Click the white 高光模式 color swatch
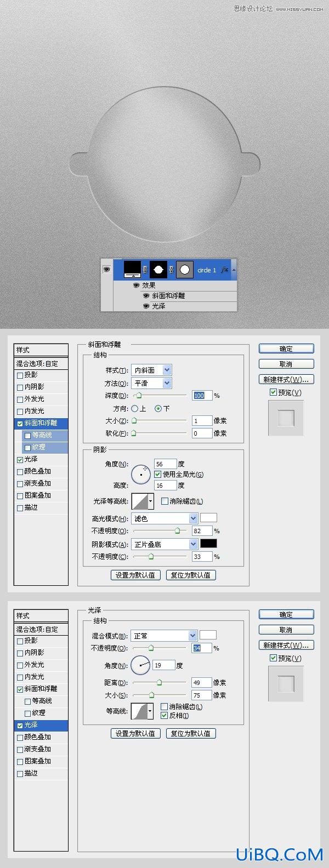Screen dimensions: 329x868 pos(208,517)
